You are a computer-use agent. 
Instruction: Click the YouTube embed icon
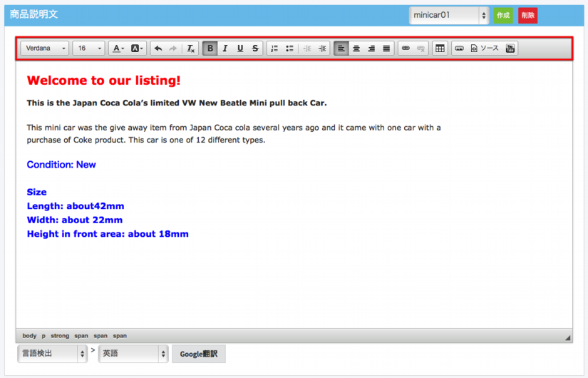point(510,48)
